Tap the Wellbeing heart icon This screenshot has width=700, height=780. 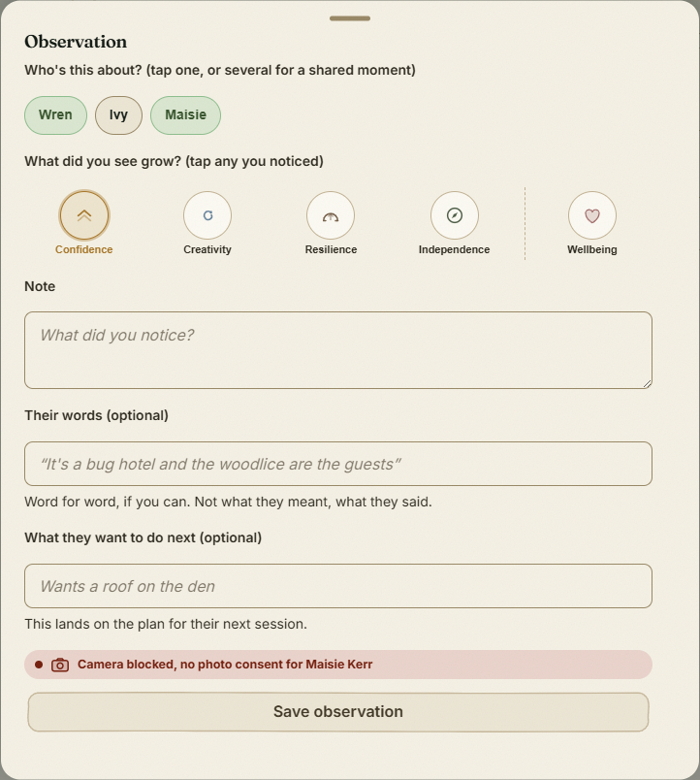[592, 215]
